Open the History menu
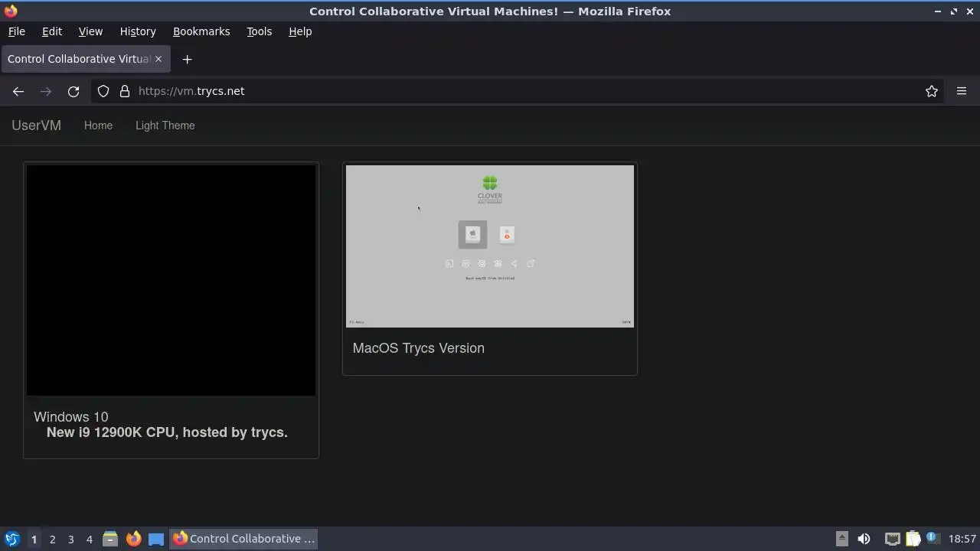Viewport: 980px width, 551px height. pyautogui.click(x=138, y=31)
